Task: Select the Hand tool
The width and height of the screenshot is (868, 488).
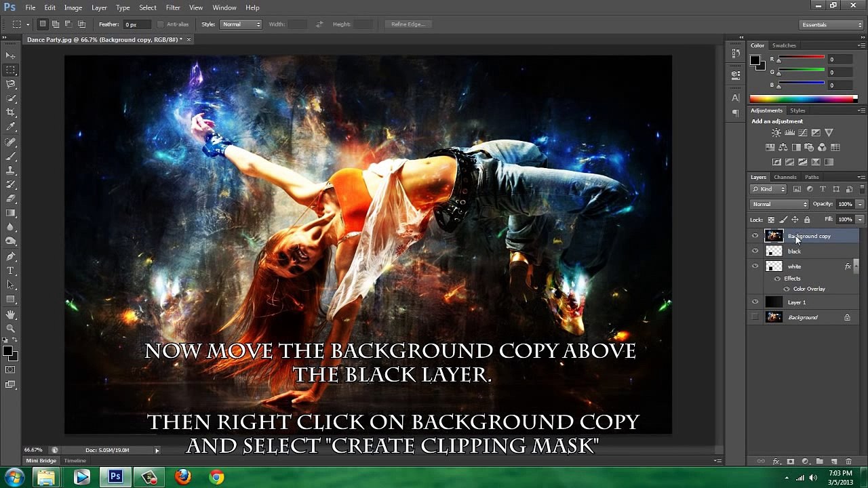Action: 11,315
